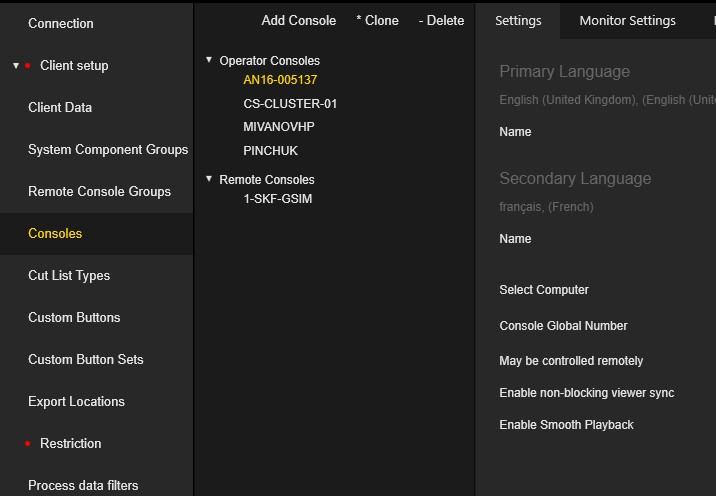Clone the selected console
The height and width of the screenshot is (496, 716).
377,20
